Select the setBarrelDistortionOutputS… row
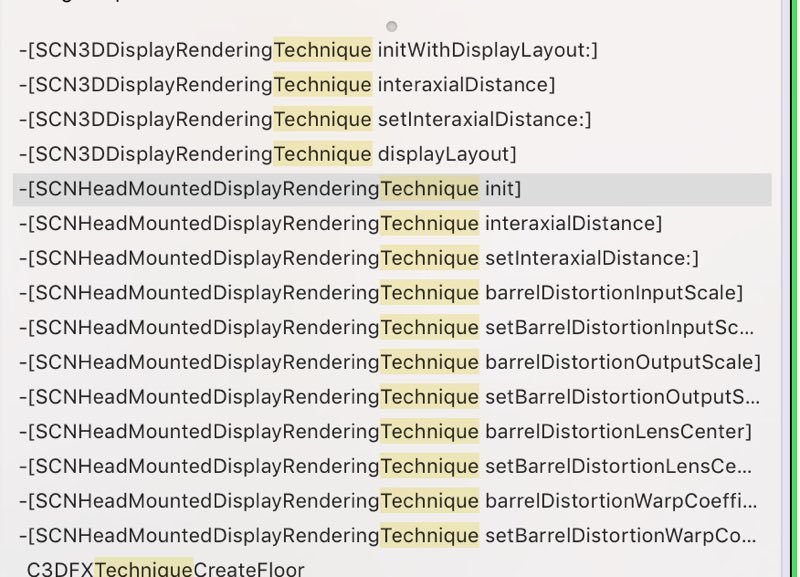The image size is (800, 577). (392, 397)
